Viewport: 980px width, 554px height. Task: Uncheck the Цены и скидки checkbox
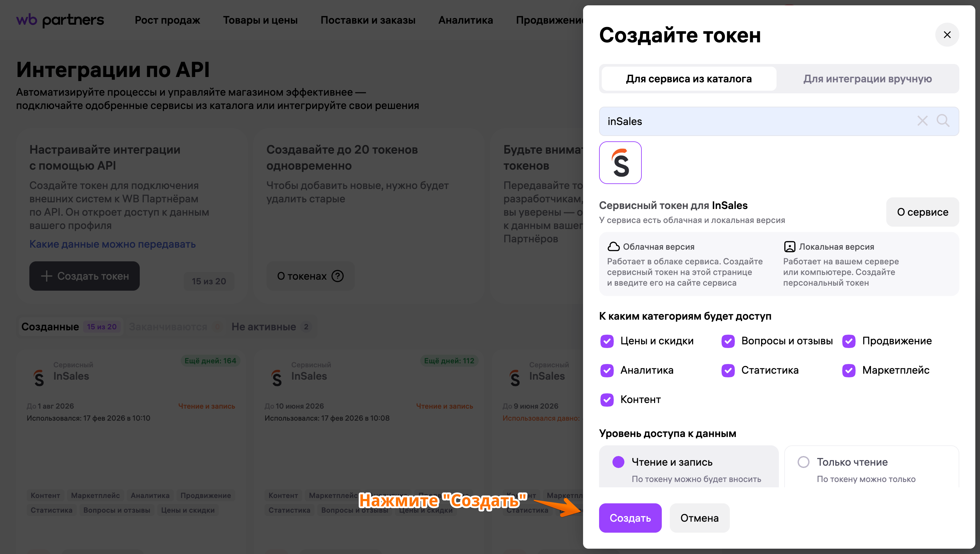tap(607, 341)
